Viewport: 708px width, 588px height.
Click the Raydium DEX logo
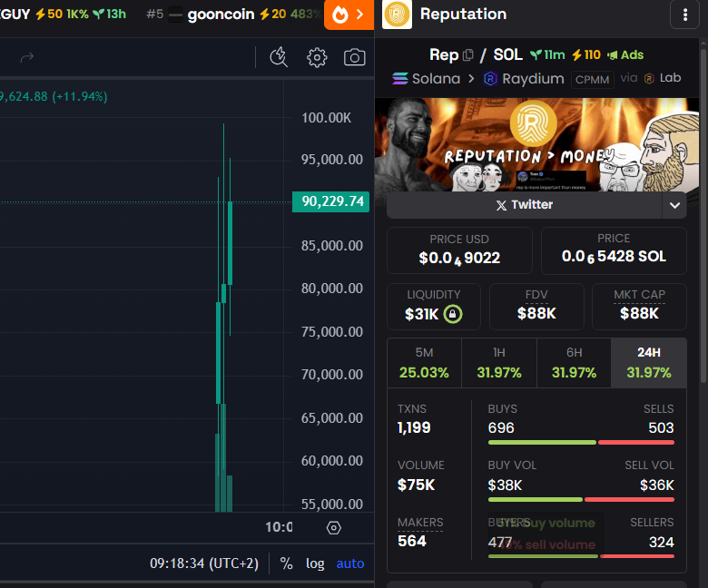pos(490,79)
